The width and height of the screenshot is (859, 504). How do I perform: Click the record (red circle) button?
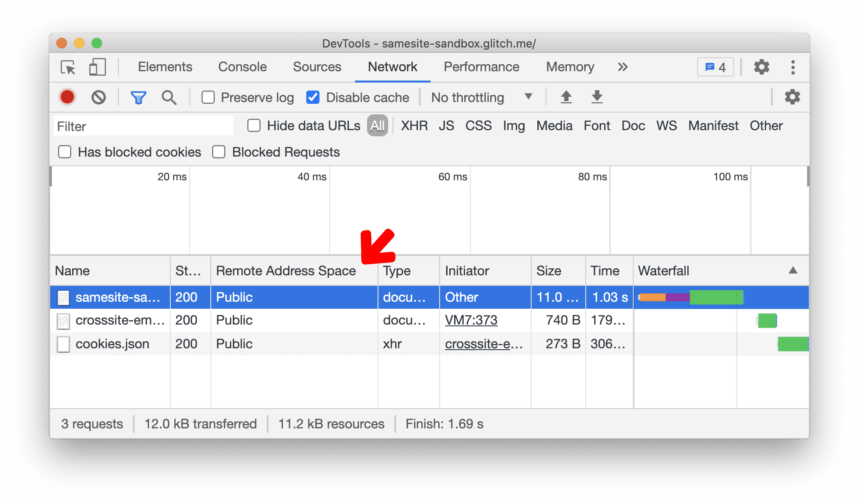tap(67, 97)
